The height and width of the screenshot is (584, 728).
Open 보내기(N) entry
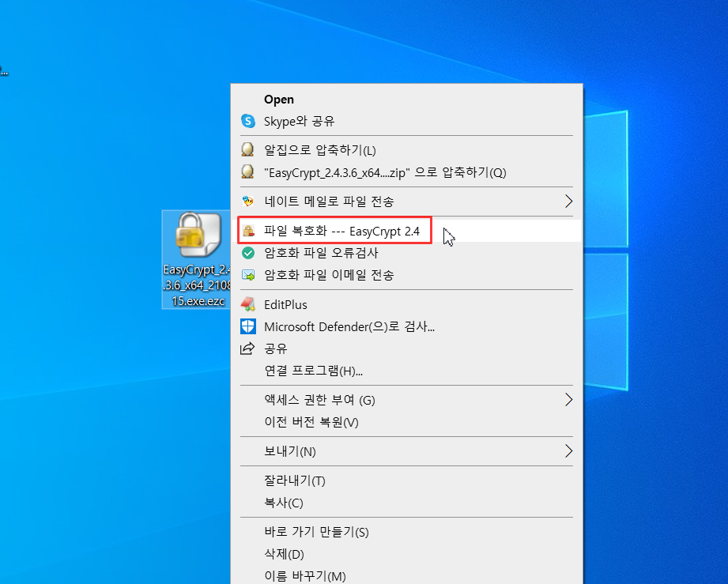[x=406, y=450]
